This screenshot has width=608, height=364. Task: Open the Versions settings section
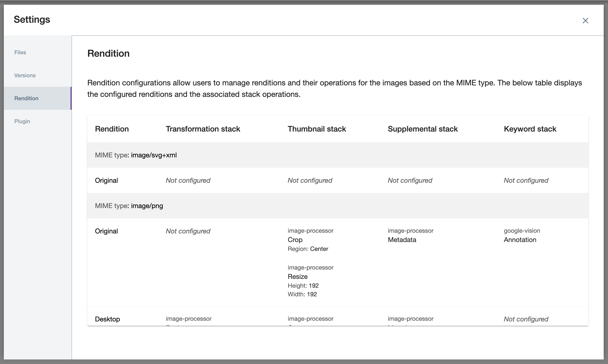25,75
